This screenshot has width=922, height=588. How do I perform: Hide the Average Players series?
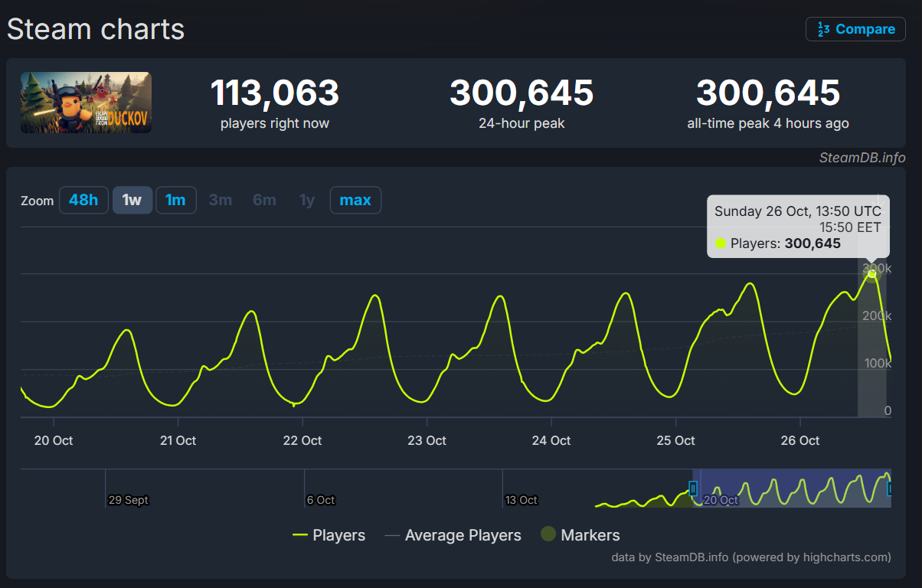pos(453,535)
